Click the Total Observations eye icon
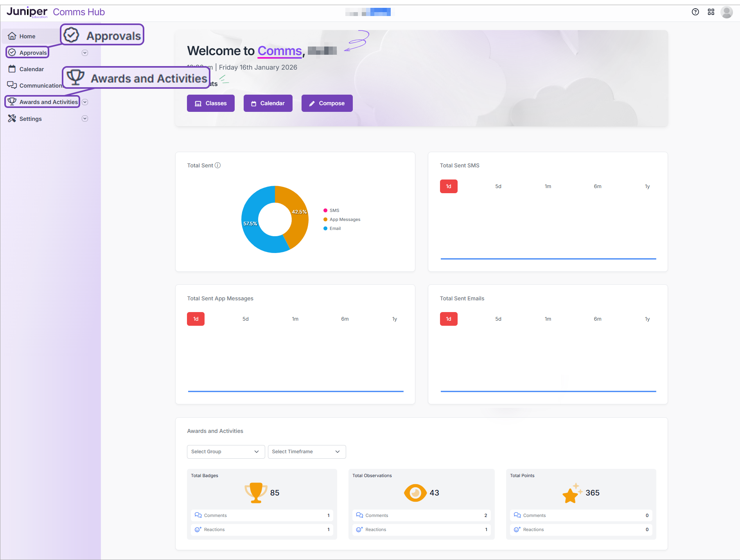The height and width of the screenshot is (560, 740). [x=415, y=493]
